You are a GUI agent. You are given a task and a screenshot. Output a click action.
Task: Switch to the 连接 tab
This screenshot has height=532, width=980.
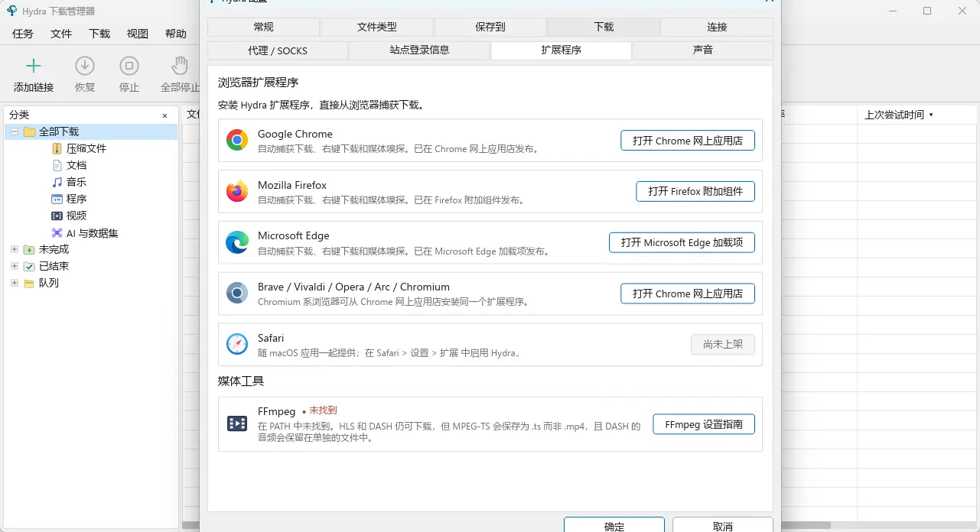point(717,27)
